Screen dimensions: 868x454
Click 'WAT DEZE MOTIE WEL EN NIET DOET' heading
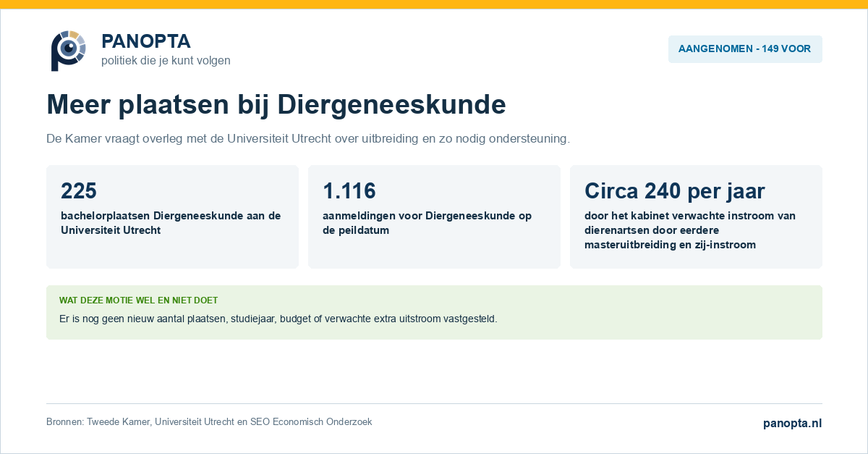tap(138, 300)
